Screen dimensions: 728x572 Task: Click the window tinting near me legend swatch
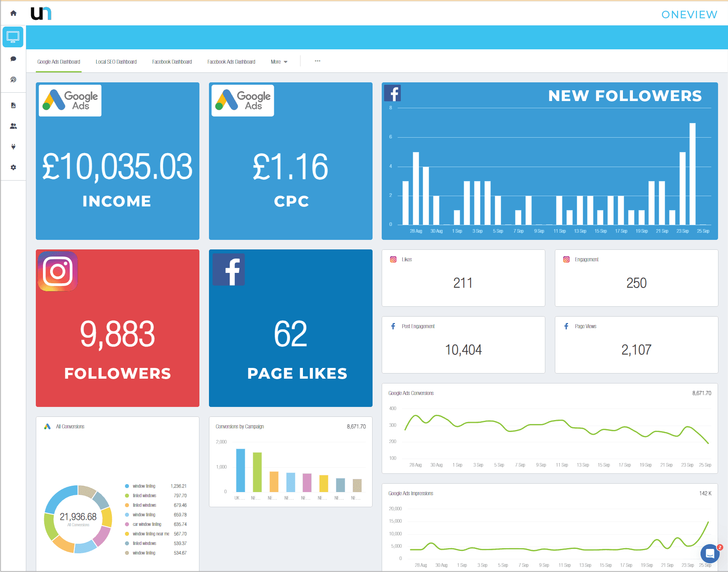coord(127,534)
